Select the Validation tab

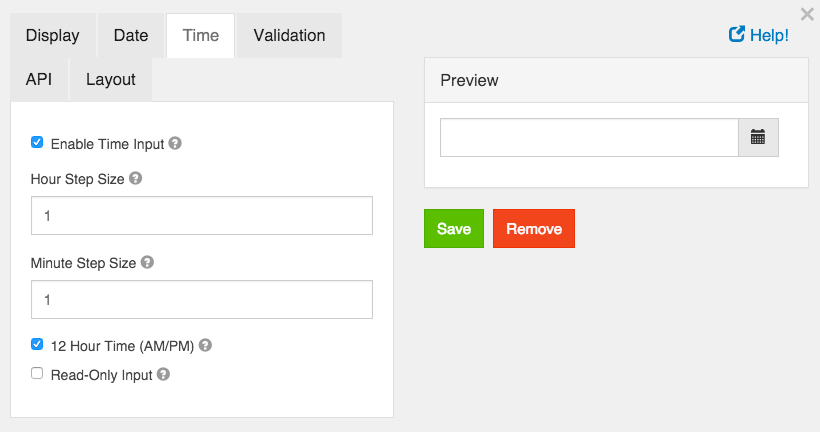pyautogui.click(x=289, y=36)
